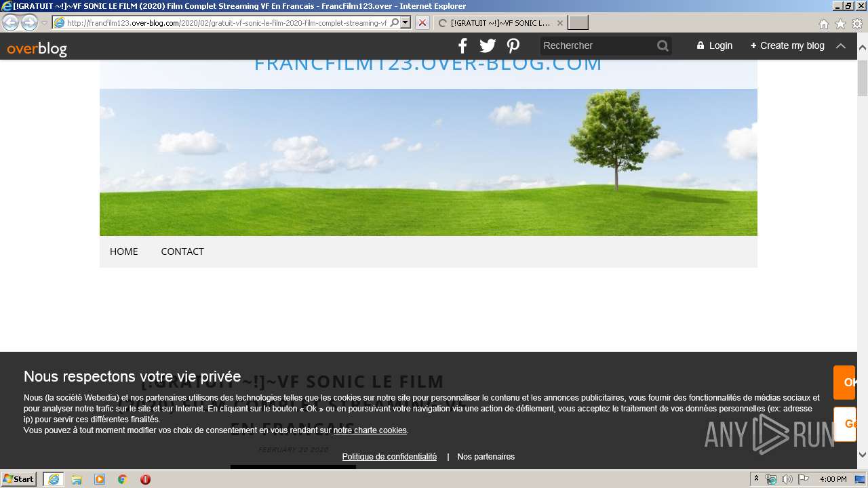
Task: Open the browser Home icon
Action: pos(823,24)
